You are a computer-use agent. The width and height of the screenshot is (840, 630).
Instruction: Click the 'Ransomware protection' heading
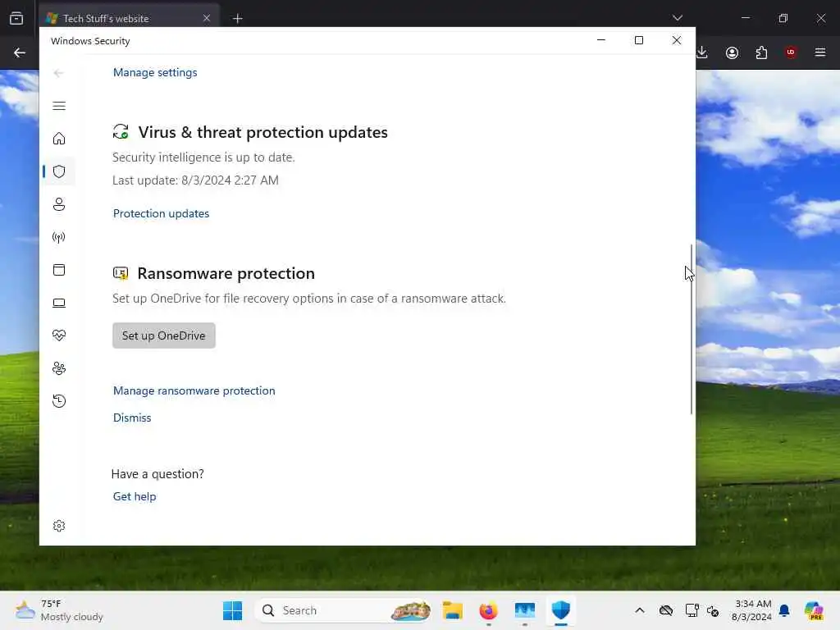[226, 273]
